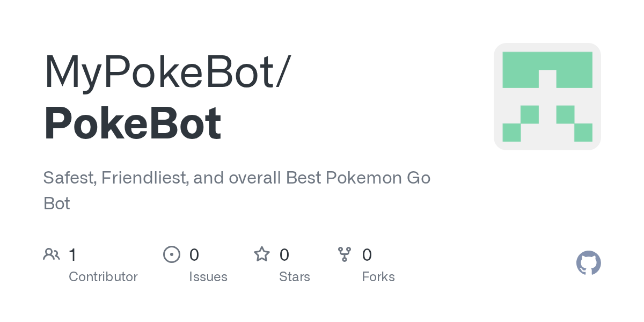Screen dimensions: 644x322
Task: Open the Stars label
Action: point(295,277)
